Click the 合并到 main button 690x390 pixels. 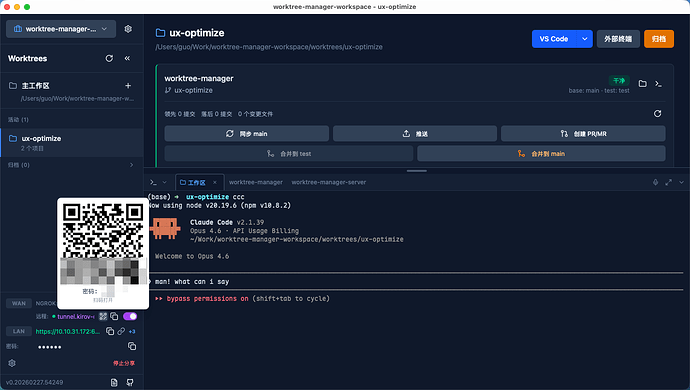click(x=541, y=154)
